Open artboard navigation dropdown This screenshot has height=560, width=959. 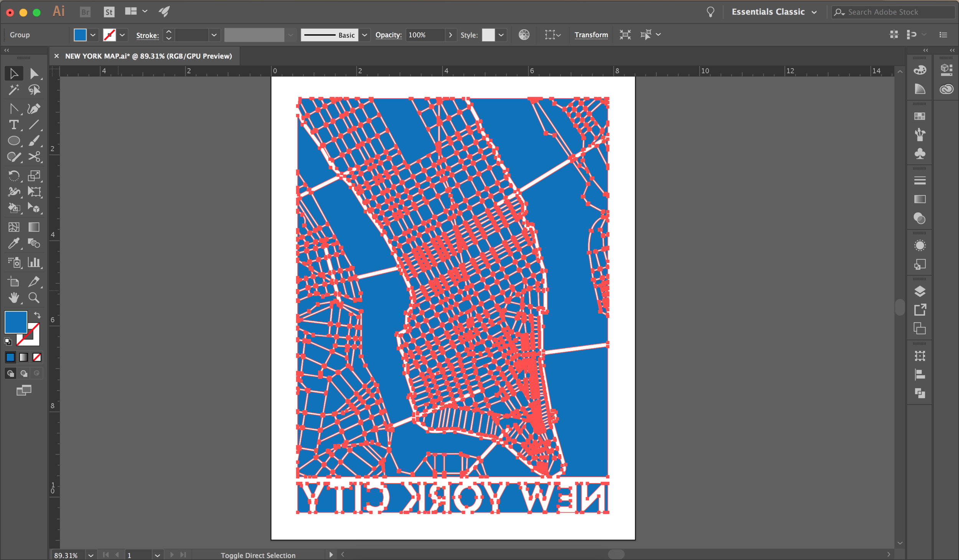pos(157,555)
